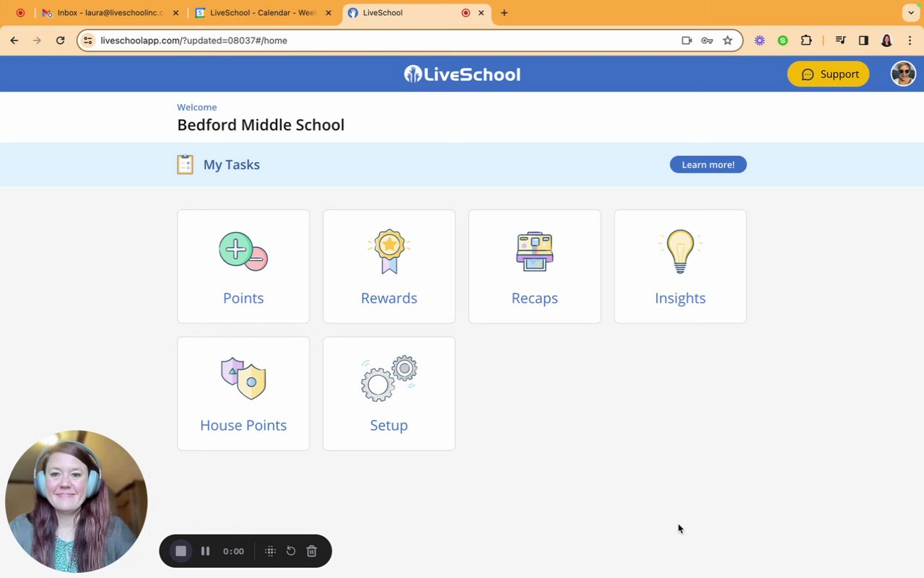The width and height of the screenshot is (924, 578).
Task: Click the password key icon in address bar
Action: 707,40
